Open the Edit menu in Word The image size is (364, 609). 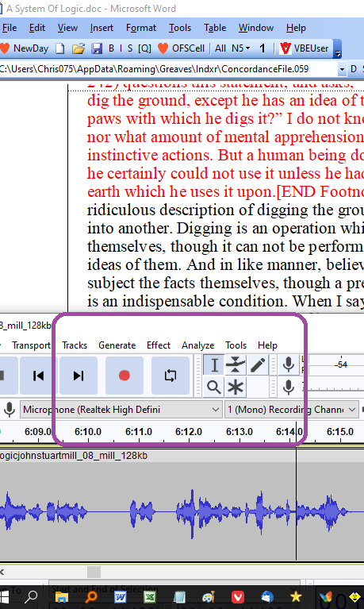[37, 28]
